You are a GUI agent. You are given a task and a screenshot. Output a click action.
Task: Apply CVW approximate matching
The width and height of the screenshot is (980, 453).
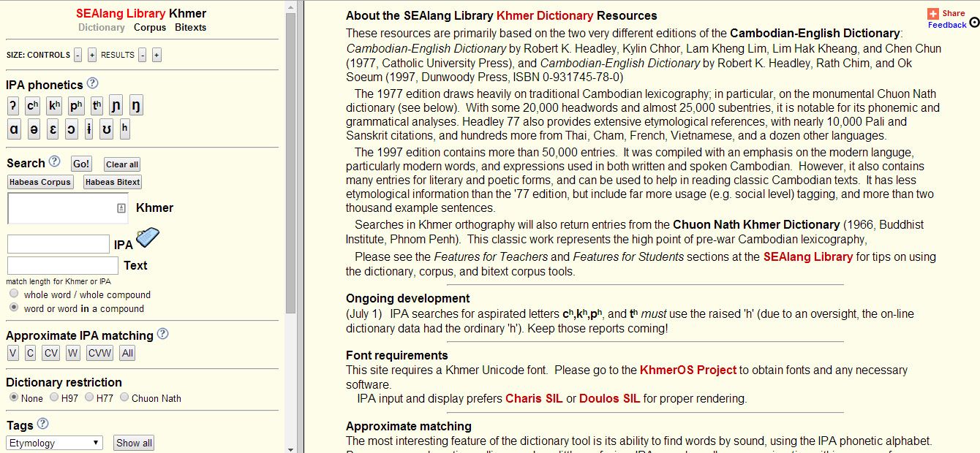click(x=99, y=354)
